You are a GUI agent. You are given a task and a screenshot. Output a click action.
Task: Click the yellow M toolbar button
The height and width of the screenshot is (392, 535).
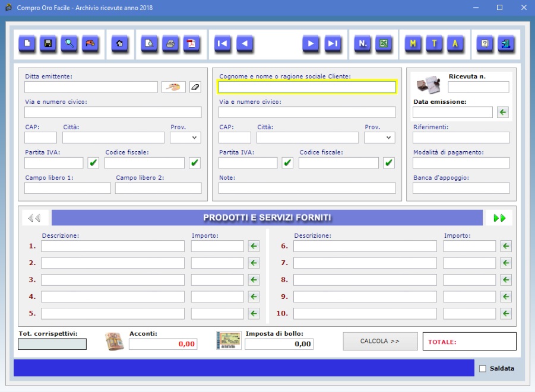[413, 44]
